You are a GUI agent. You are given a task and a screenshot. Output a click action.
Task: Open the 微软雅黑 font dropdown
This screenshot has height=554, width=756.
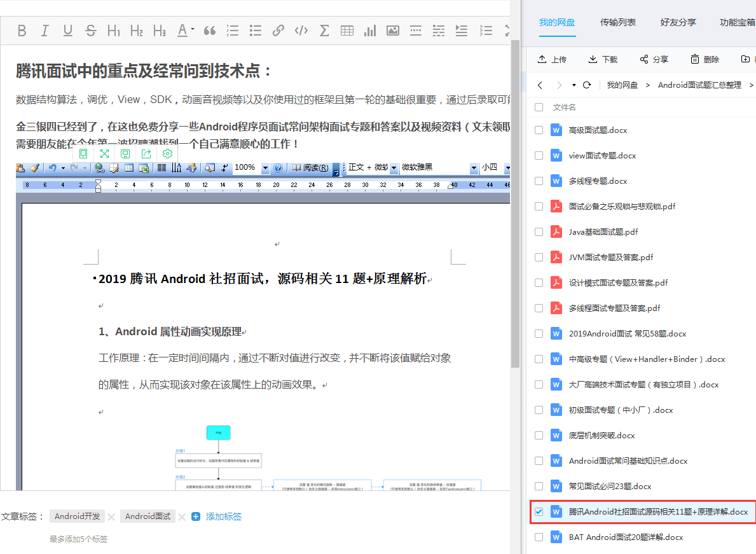pyautogui.click(x=472, y=168)
